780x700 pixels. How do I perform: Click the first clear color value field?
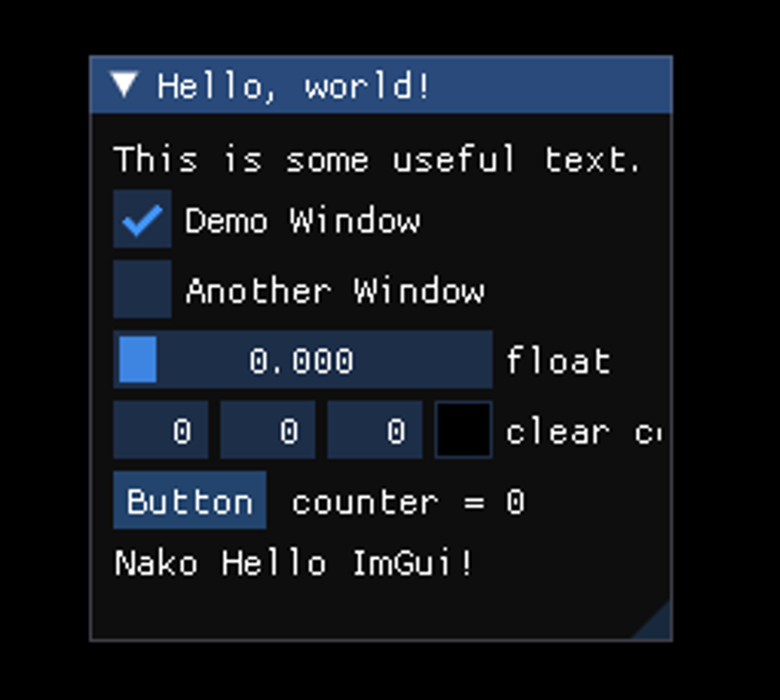point(161,430)
